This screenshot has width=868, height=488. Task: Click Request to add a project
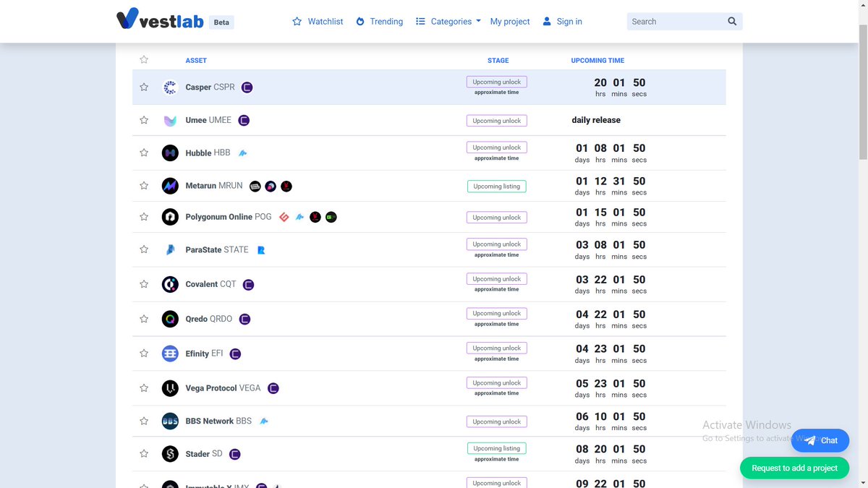[x=794, y=468]
